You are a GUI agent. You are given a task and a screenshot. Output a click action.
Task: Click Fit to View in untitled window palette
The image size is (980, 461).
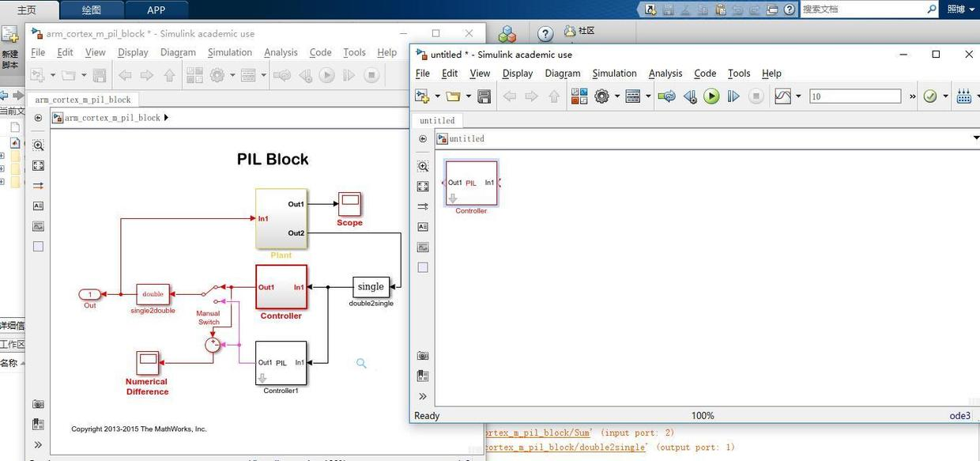pos(423,187)
